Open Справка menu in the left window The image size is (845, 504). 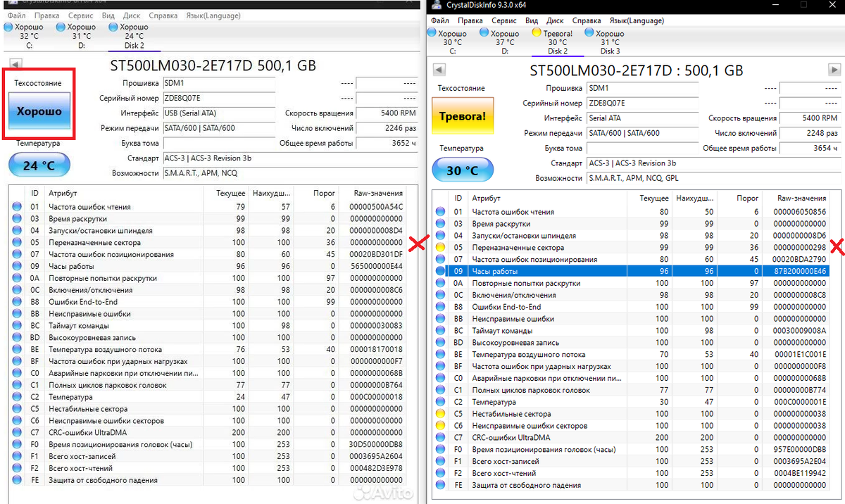click(x=163, y=15)
